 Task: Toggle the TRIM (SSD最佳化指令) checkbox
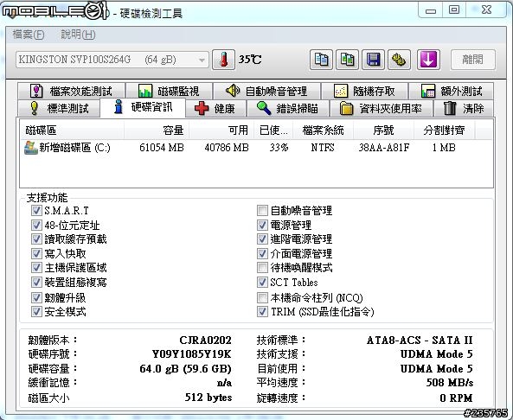tap(262, 311)
